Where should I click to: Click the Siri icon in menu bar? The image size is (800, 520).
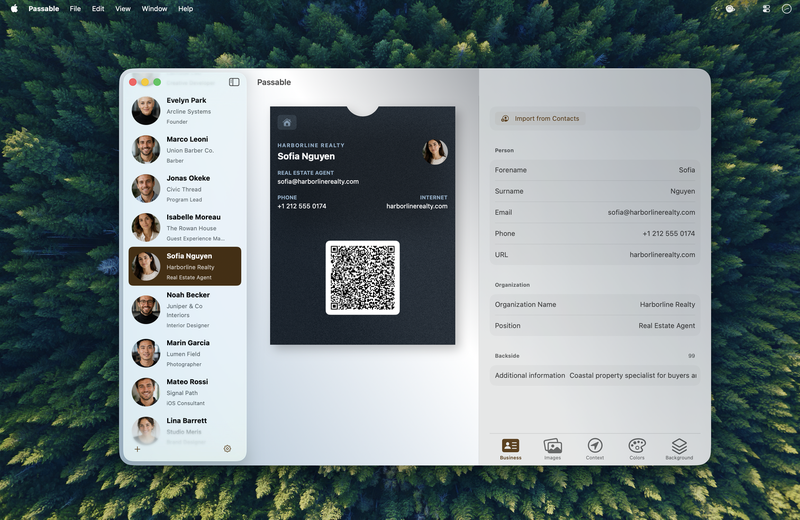tap(786, 9)
